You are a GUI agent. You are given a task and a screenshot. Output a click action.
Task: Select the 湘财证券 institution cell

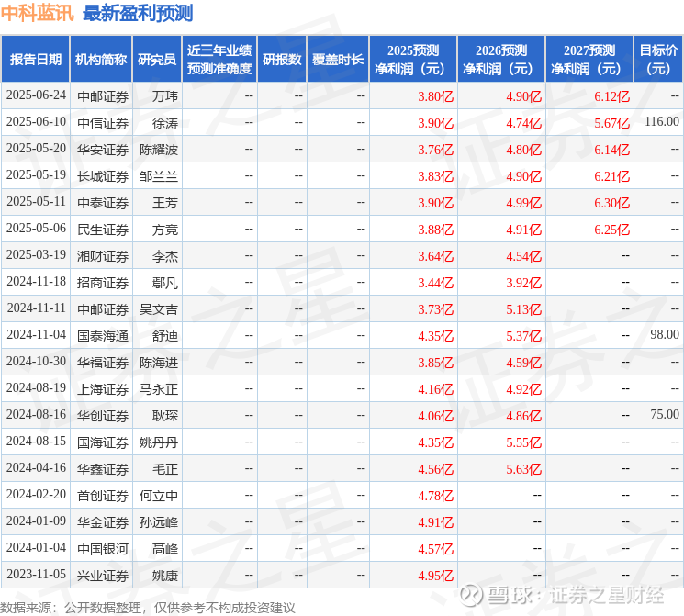pyautogui.click(x=103, y=255)
